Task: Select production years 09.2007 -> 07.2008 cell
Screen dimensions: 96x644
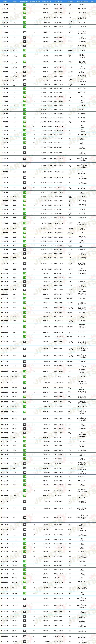Action: pos(47,193)
